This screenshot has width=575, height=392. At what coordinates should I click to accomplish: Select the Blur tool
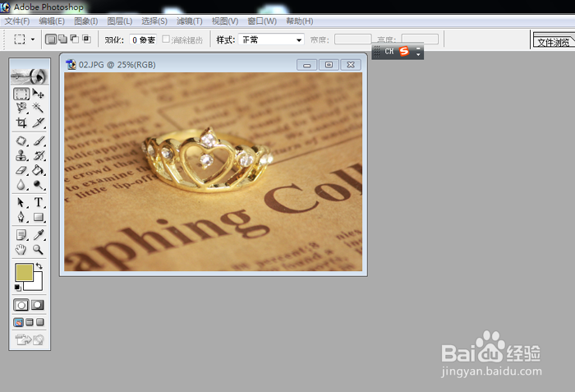pyautogui.click(x=21, y=185)
